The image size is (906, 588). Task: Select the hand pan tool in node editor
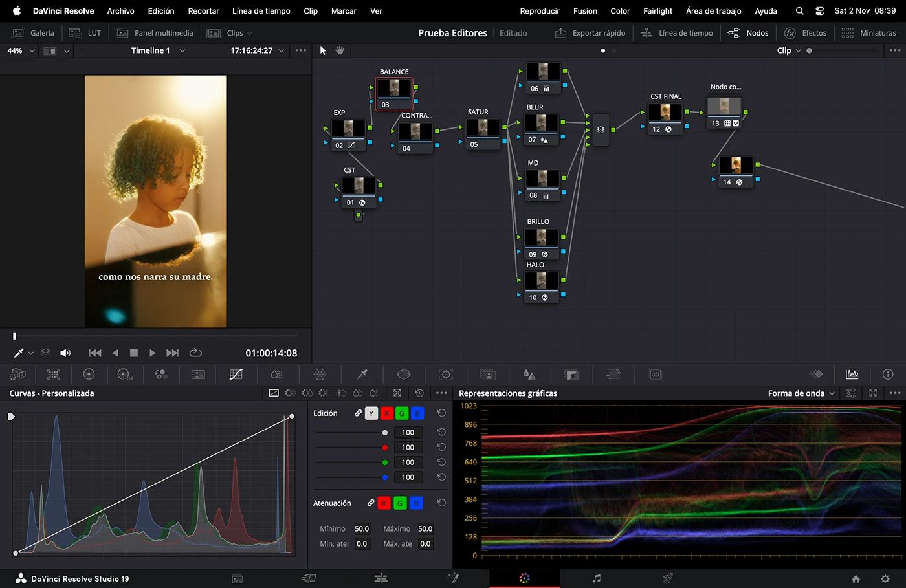point(340,50)
